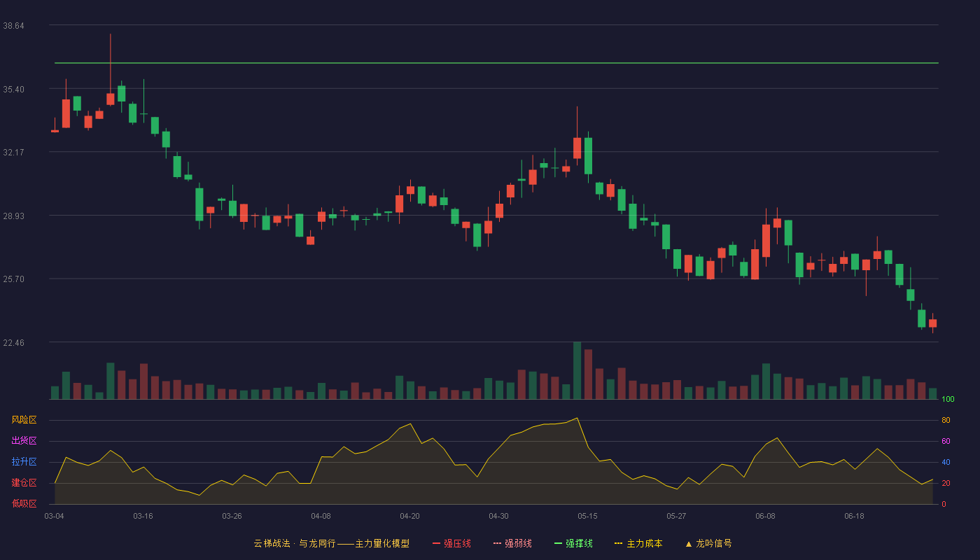The height and width of the screenshot is (560, 980).
Task: Click the 32.17 price axis label
Action: point(14,152)
